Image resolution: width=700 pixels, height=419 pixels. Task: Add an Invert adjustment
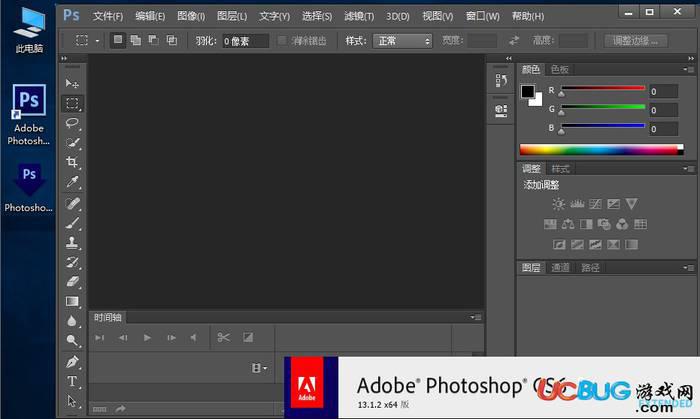pyautogui.click(x=559, y=245)
